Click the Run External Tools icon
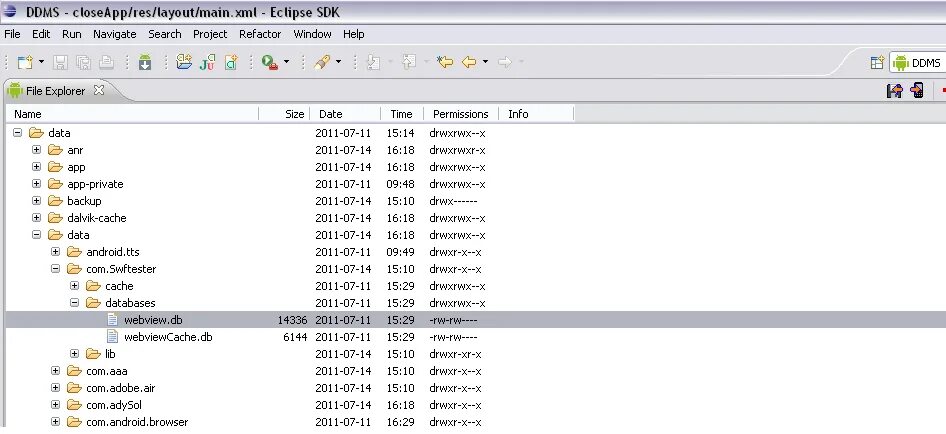Screen dimensions: 946x434 pos(270,62)
